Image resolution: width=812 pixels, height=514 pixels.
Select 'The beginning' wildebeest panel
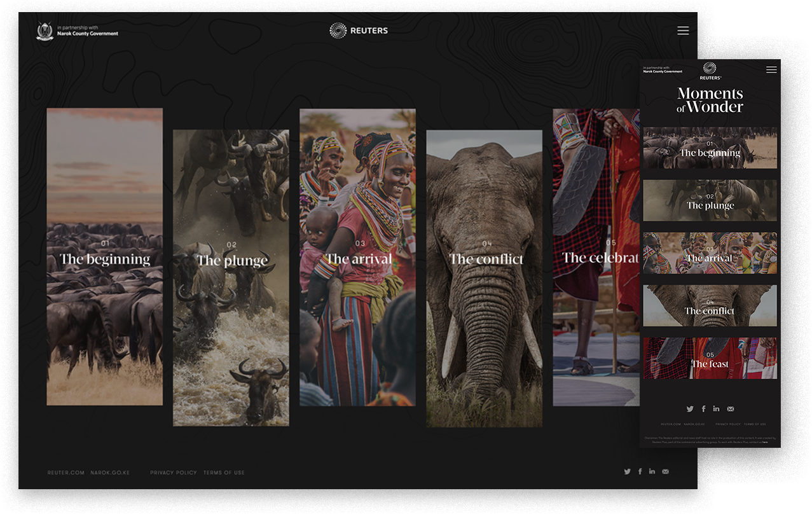pos(104,257)
